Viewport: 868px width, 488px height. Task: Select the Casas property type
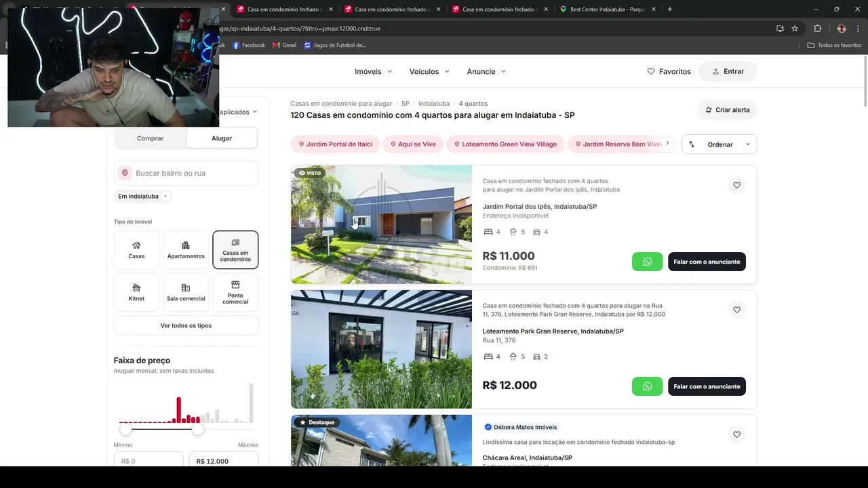coord(136,250)
